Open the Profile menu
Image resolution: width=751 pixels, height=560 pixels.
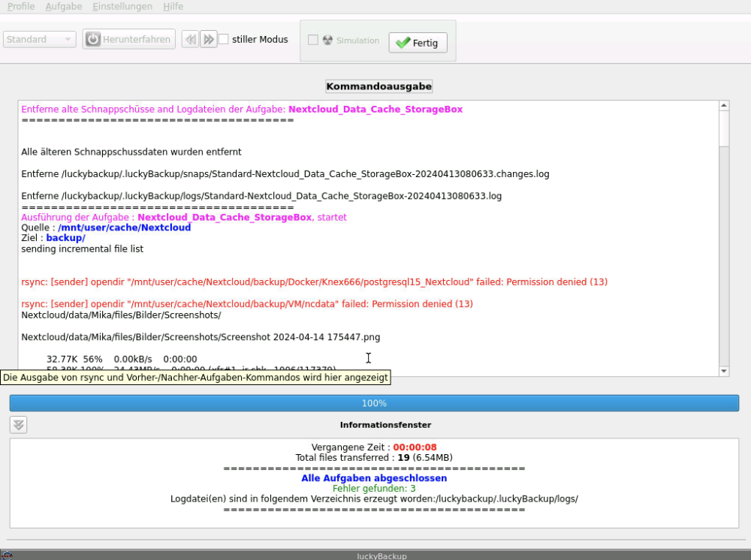(x=20, y=6)
